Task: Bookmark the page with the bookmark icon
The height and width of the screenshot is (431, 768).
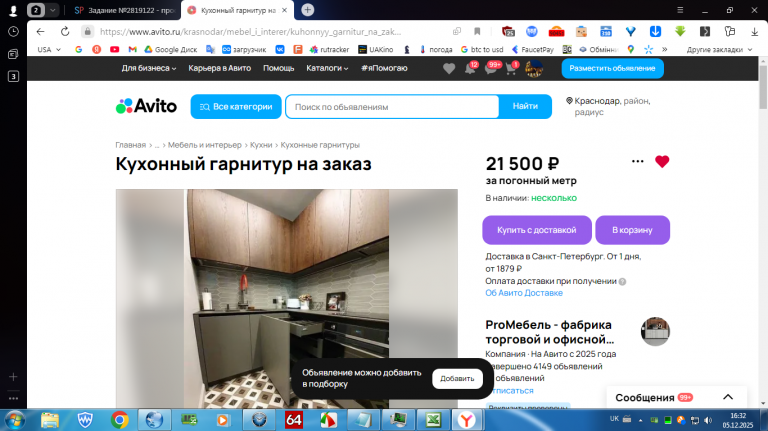Action: 477,31
